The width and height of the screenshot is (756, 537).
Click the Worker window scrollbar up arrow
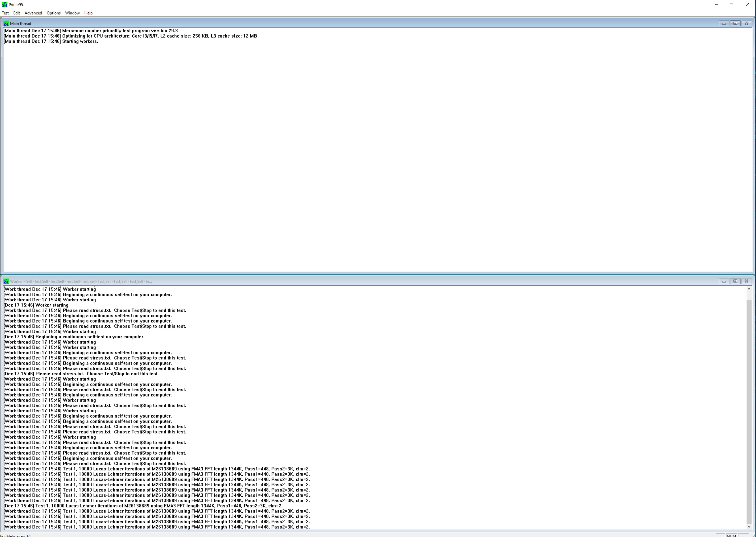pyautogui.click(x=749, y=289)
